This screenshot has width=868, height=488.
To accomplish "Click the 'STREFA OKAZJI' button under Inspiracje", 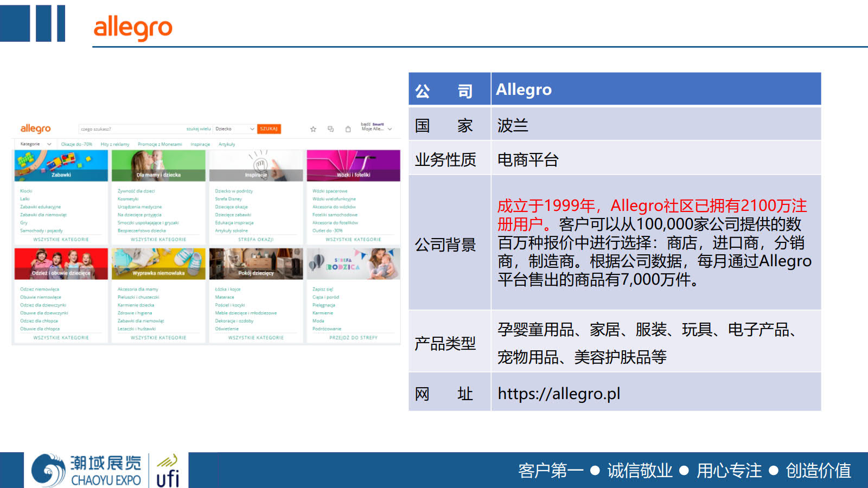I will [x=256, y=239].
